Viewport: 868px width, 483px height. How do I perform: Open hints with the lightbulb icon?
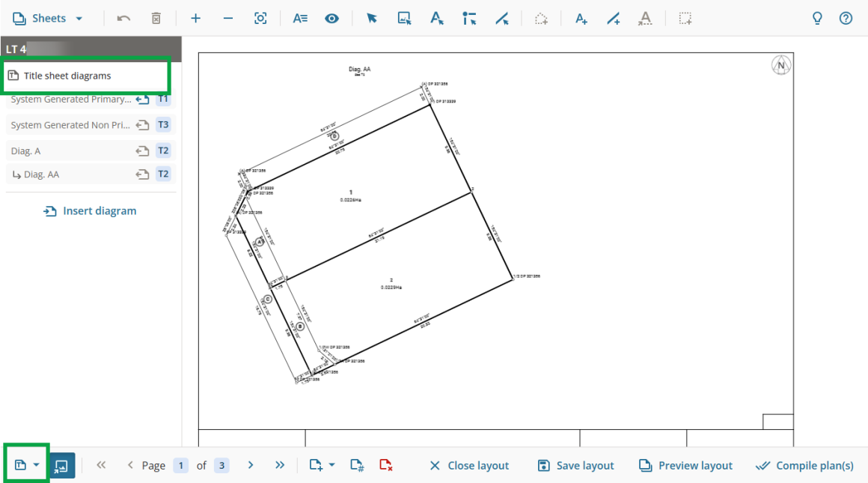coord(817,18)
